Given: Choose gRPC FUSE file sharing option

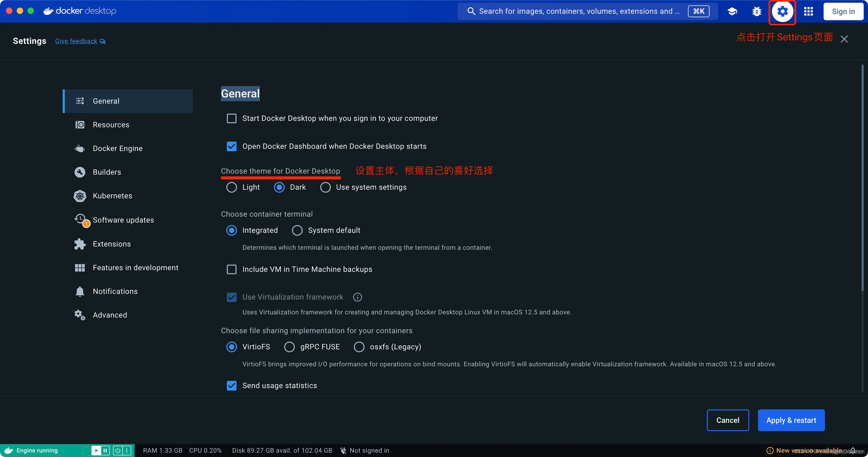Looking at the screenshot, I should point(289,347).
